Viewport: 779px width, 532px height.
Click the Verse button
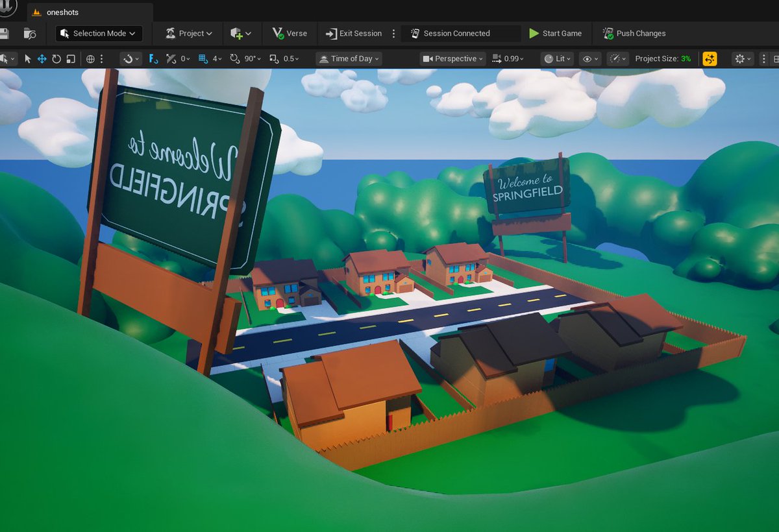(290, 33)
